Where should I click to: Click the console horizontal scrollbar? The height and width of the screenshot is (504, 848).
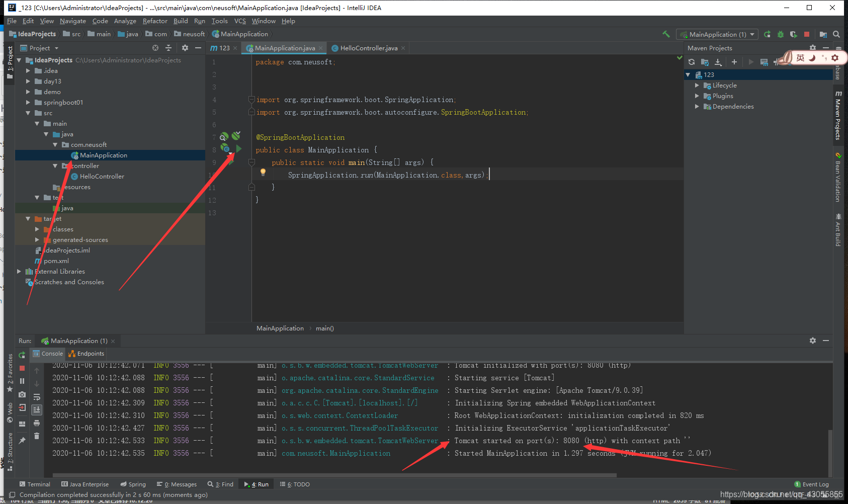[x=334, y=475]
